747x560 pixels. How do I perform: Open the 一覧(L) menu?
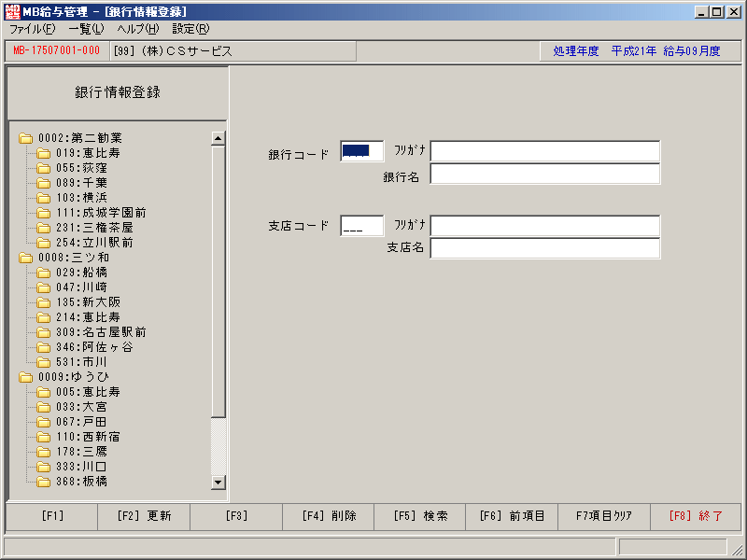tap(86, 29)
